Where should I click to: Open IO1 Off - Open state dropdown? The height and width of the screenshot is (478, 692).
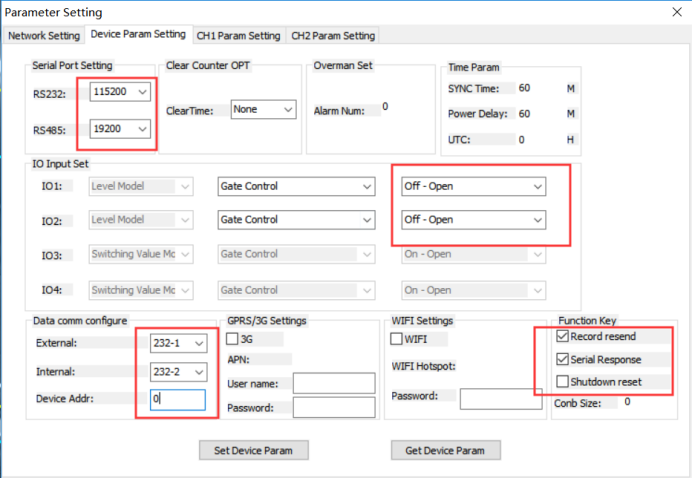[473, 186]
